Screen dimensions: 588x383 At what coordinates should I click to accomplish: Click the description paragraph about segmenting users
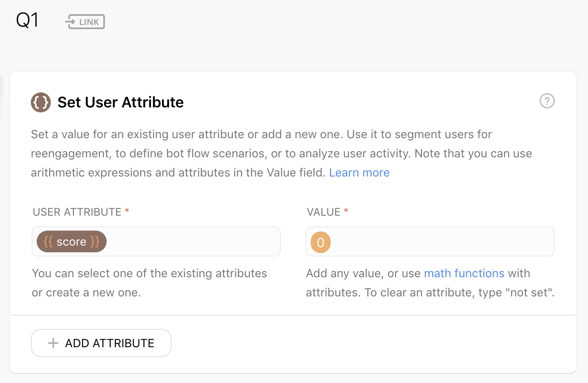(x=282, y=153)
